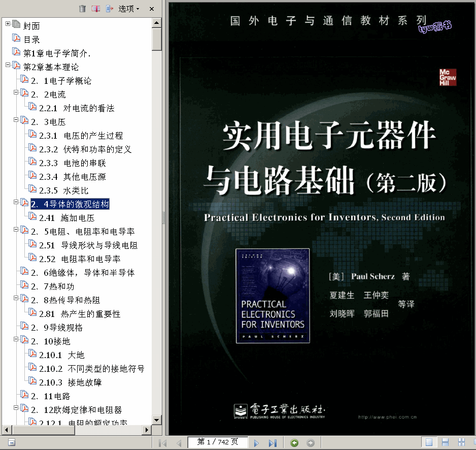Viewport: 476px width, 450px height.
Task: Select bookmark 2、1电子学概论
Action: (x=61, y=81)
